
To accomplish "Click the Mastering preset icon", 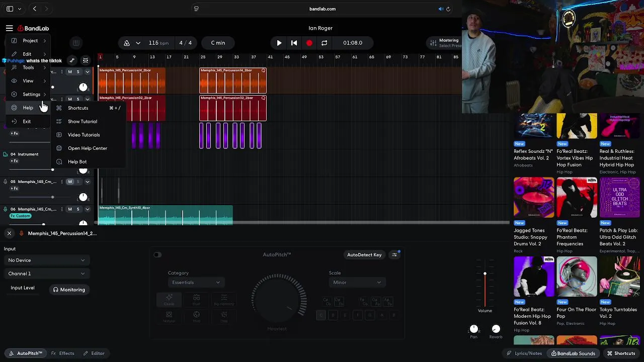I will (432, 43).
